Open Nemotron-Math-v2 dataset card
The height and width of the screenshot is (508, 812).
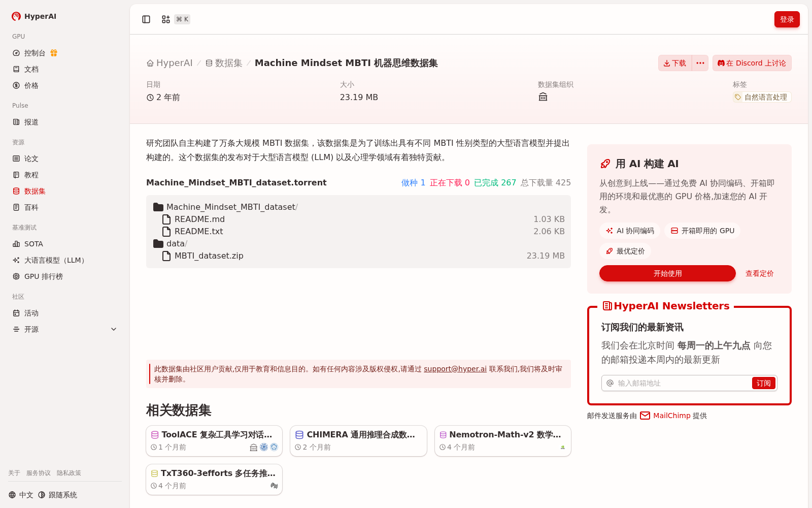[503, 441]
